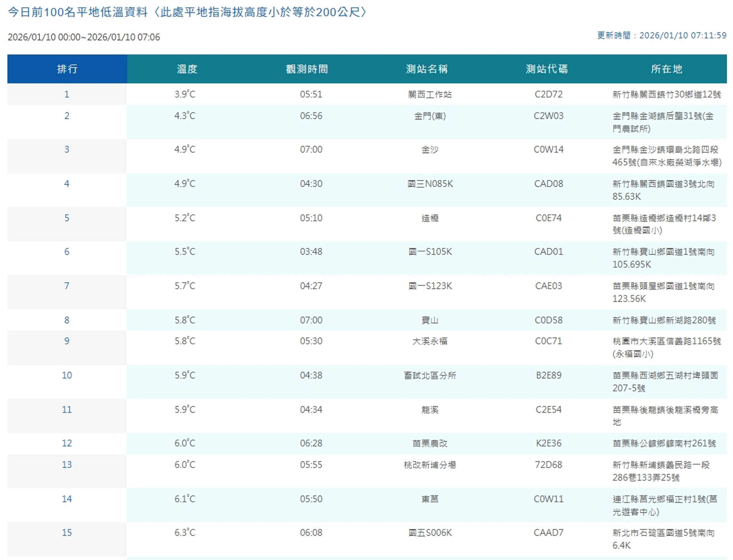Select station name 龍溪
Screen dimensions: 733x560
(x=430, y=410)
